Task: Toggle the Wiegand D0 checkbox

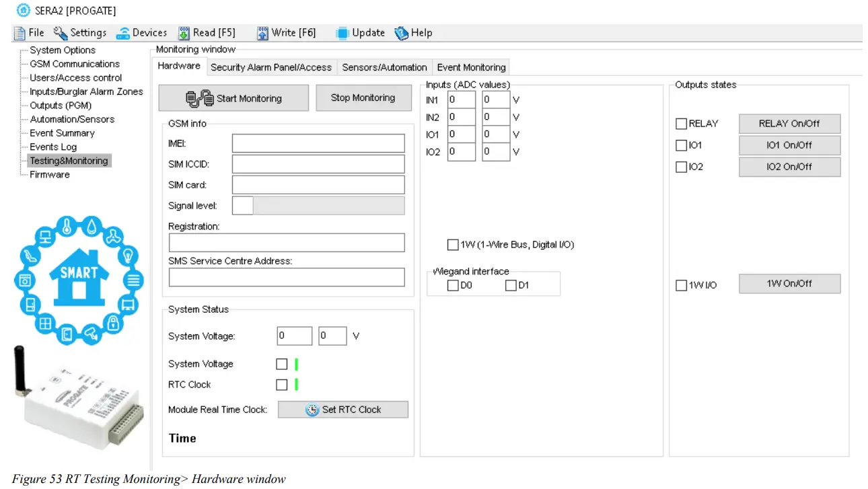Action: click(453, 285)
